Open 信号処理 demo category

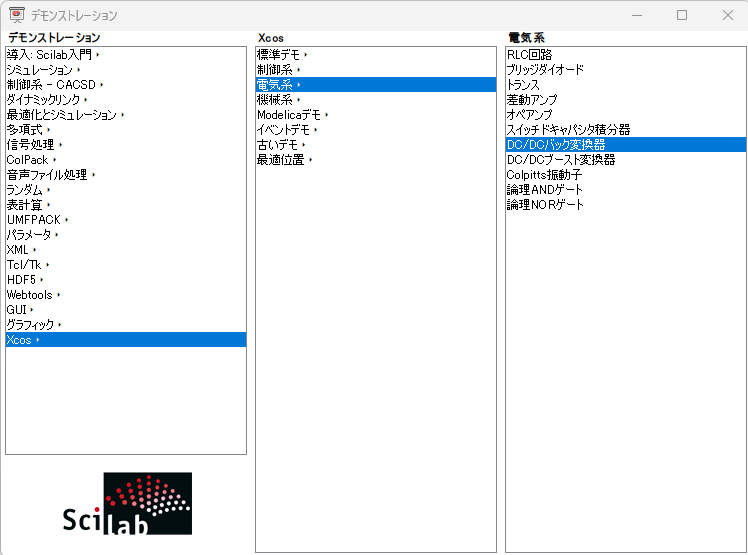tap(126, 145)
